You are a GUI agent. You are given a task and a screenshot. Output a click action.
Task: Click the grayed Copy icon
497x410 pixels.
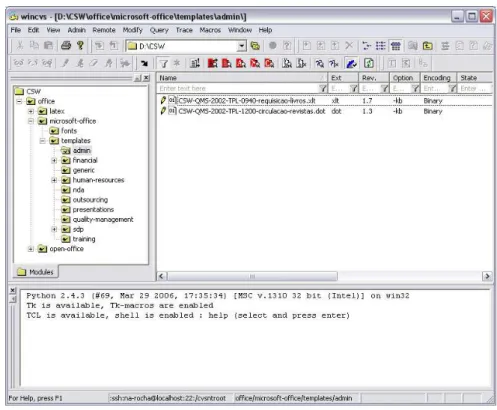34,45
